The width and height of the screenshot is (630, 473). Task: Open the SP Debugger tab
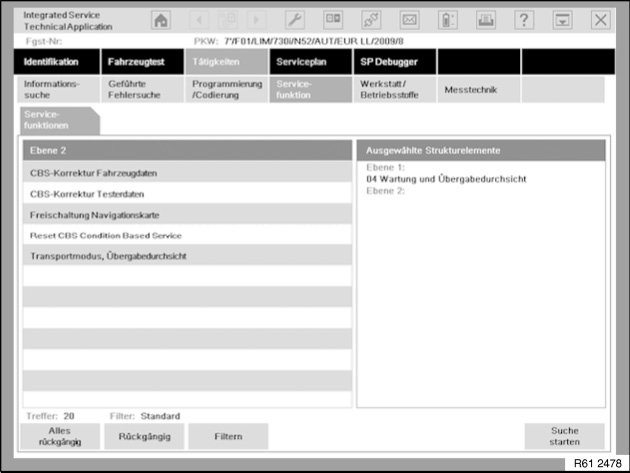[394, 62]
